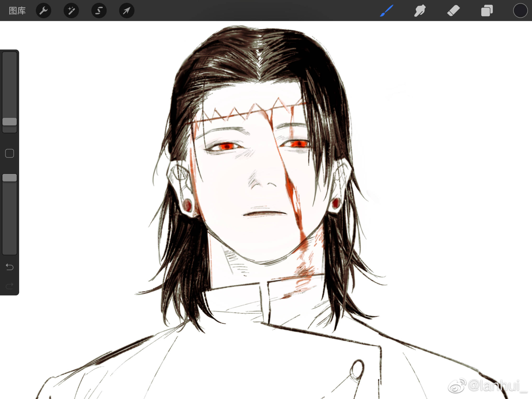Viewport: 532px width, 399px height.
Task: Open the Adjustments magic wand menu
Action: (71, 11)
